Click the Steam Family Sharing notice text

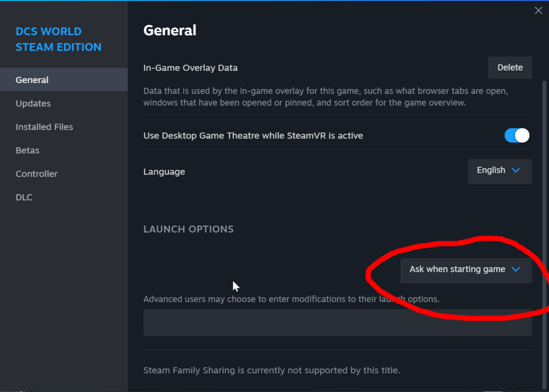click(x=271, y=371)
